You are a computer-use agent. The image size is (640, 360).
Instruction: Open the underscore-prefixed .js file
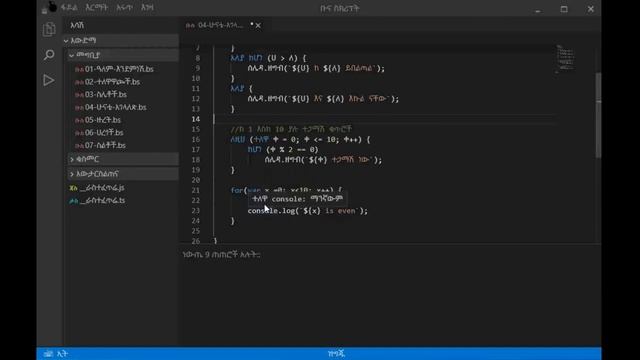point(102,188)
